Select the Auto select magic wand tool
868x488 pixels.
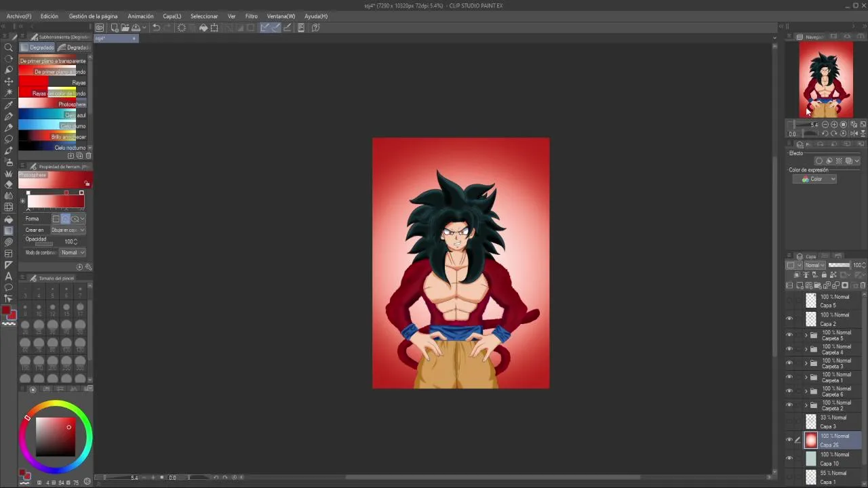click(9, 93)
